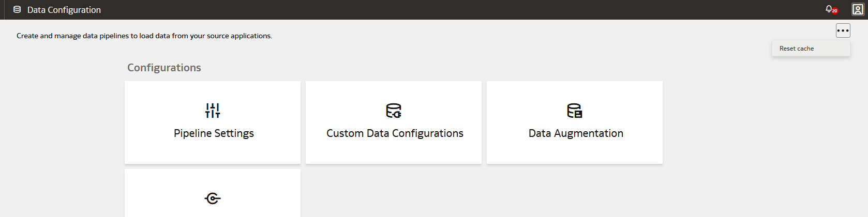This screenshot has width=868, height=217.
Task: Click the red 20 notification badge
Action: (834, 11)
